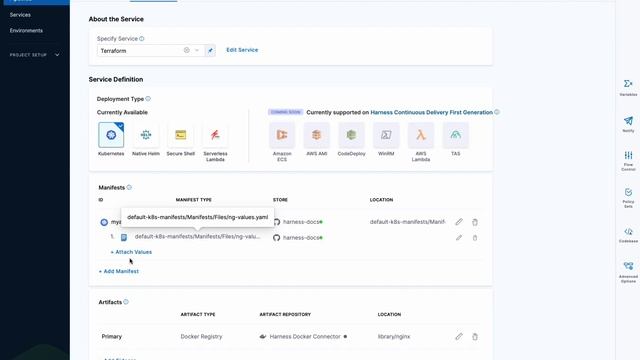Click pin icon beside service dropdown

click(210, 51)
